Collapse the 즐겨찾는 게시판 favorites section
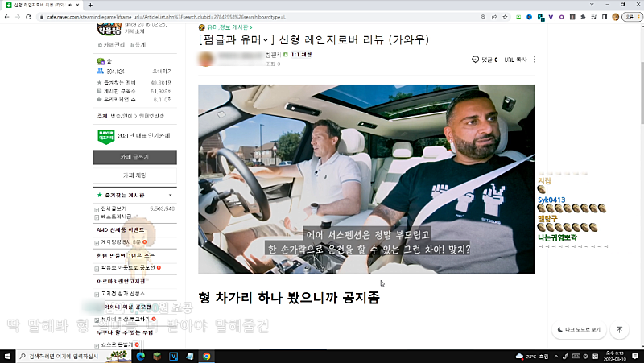 (170, 195)
